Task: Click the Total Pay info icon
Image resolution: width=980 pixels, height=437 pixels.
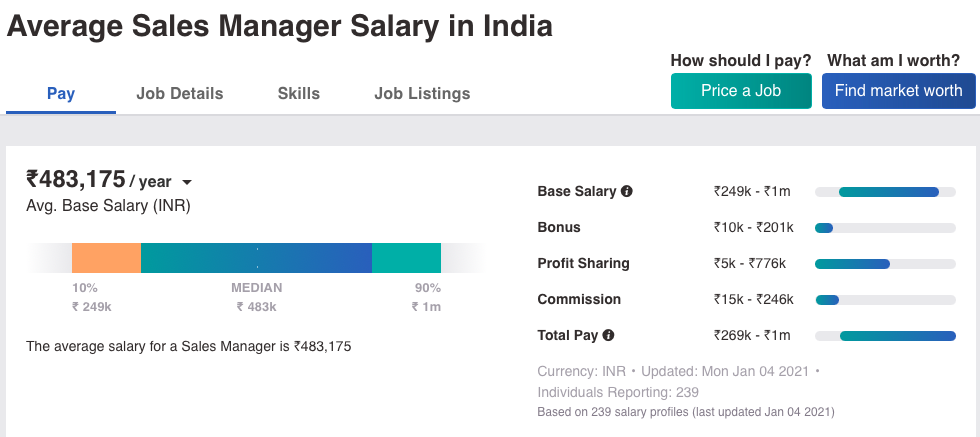Action: click(608, 335)
